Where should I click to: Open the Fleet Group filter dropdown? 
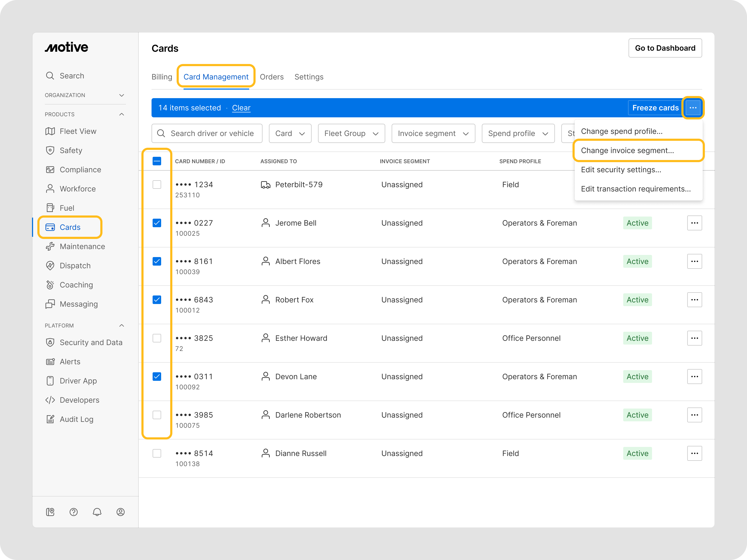351,133
